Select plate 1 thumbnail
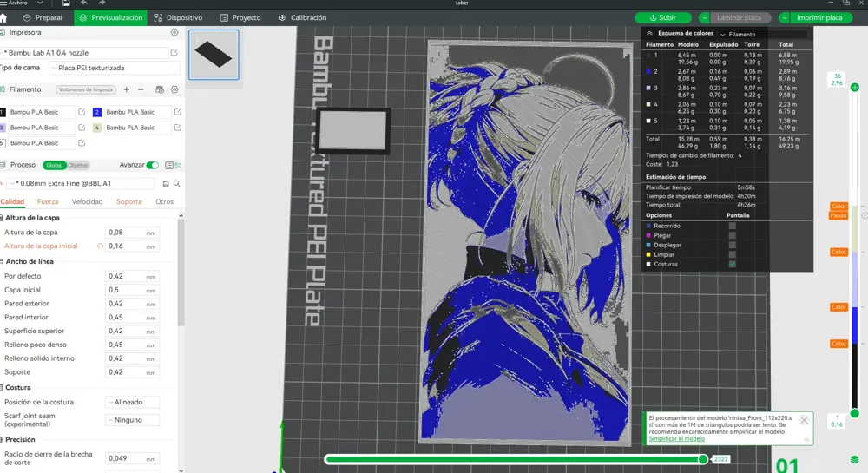 pyautogui.click(x=214, y=55)
